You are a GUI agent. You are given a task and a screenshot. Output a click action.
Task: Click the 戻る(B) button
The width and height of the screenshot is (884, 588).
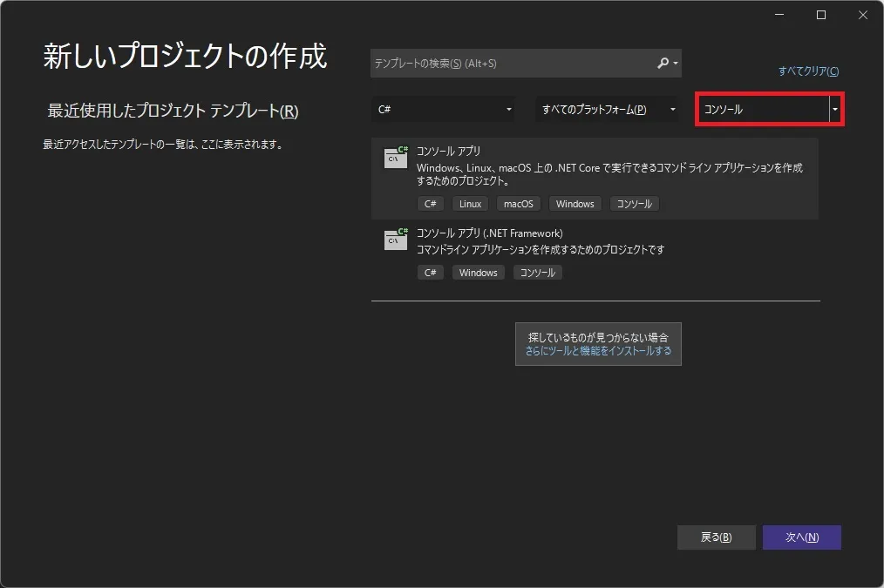point(716,537)
